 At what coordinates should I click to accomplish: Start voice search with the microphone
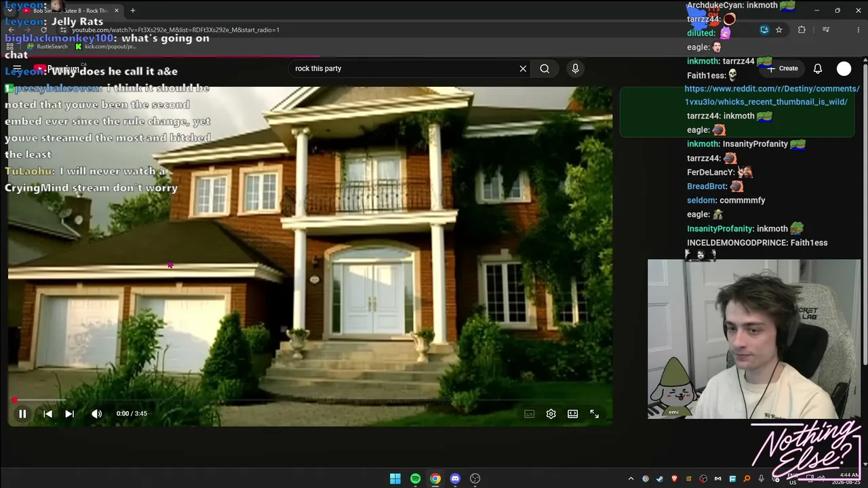click(x=575, y=68)
